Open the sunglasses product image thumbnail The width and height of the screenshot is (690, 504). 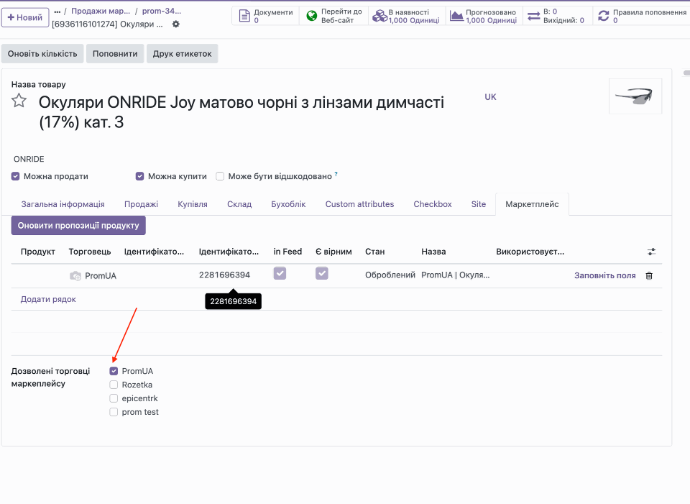click(x=635, y=96)
